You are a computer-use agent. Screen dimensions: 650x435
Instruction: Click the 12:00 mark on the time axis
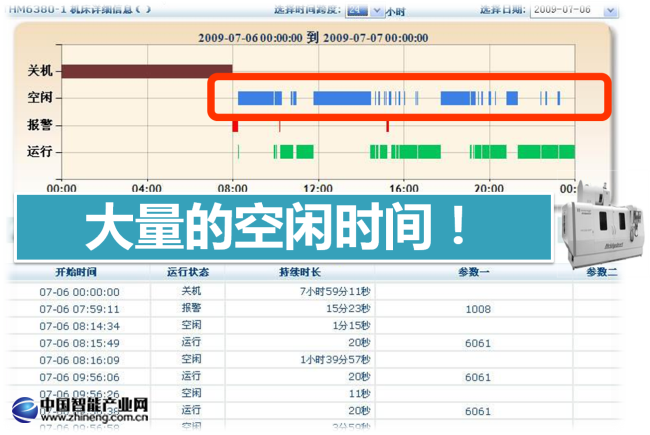[318, 188]
